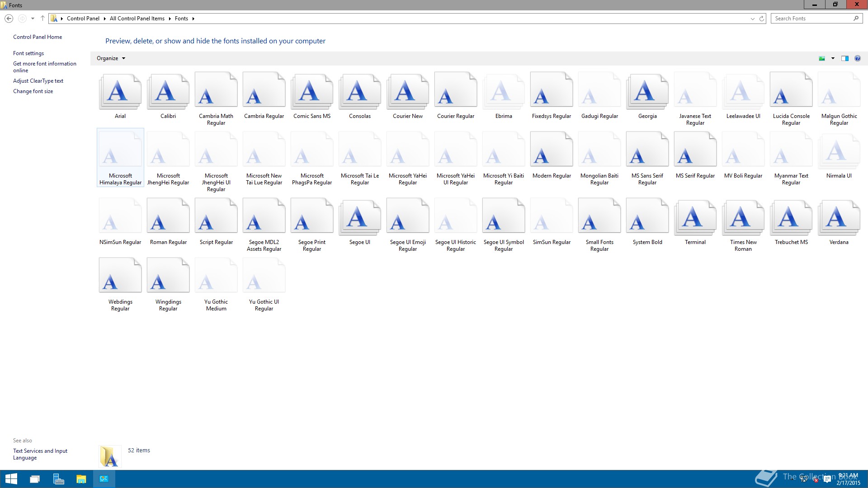Open Control Panel Home link
868x488 pixels.
click(38, 37)
